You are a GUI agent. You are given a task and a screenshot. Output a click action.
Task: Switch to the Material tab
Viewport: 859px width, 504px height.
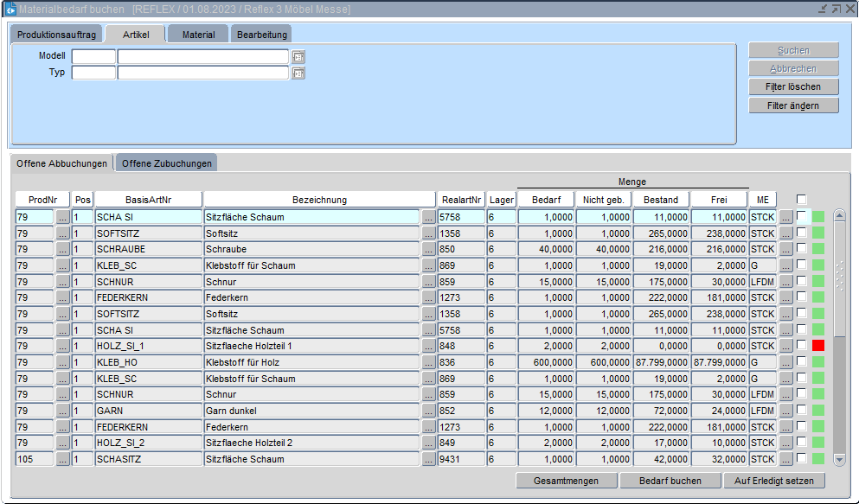[198, 35]
